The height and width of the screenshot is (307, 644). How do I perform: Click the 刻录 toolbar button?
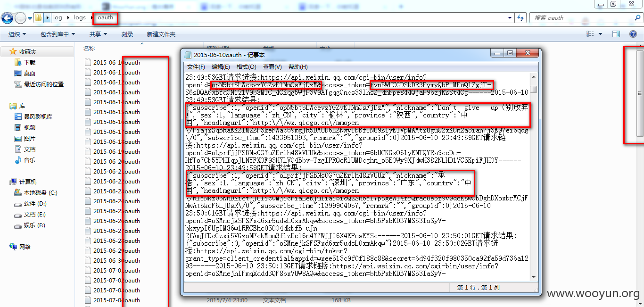(127, 34)
